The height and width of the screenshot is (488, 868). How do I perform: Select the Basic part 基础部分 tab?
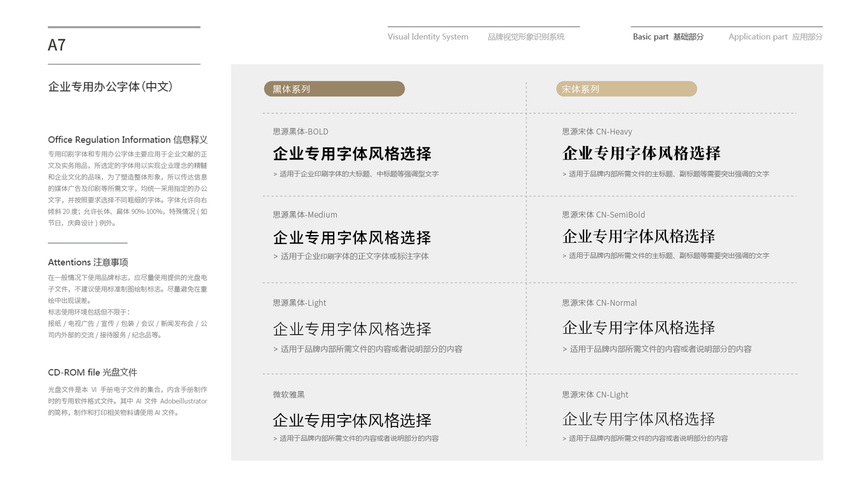(668, 37)
